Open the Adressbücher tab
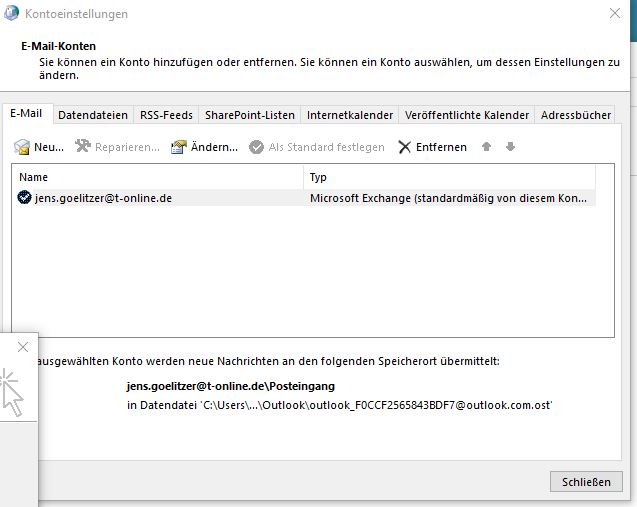Screen dimensions: 637x507 coord(576,115)
